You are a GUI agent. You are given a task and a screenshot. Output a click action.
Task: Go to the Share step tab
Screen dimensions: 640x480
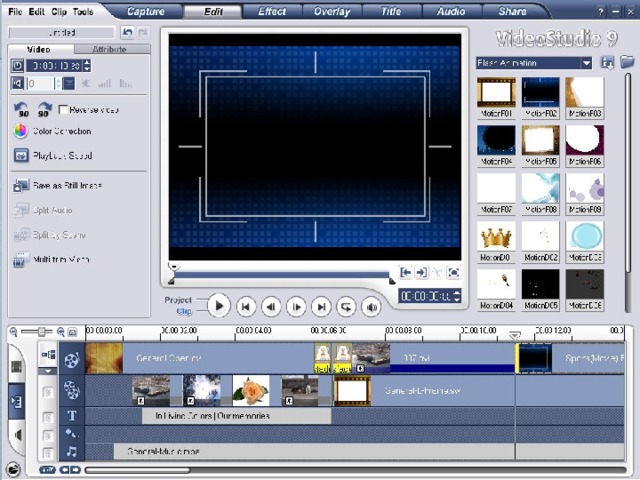click(512, 11)
